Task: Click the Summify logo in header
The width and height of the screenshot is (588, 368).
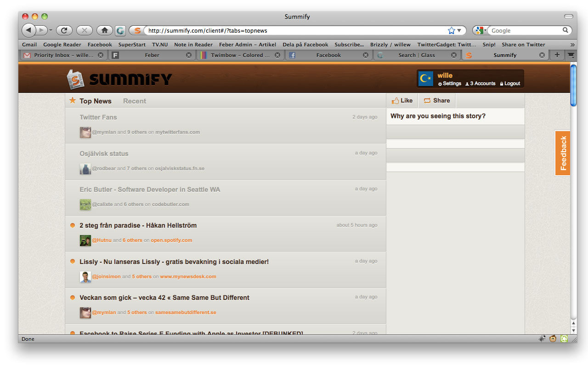Action: [x=119, y=79]
